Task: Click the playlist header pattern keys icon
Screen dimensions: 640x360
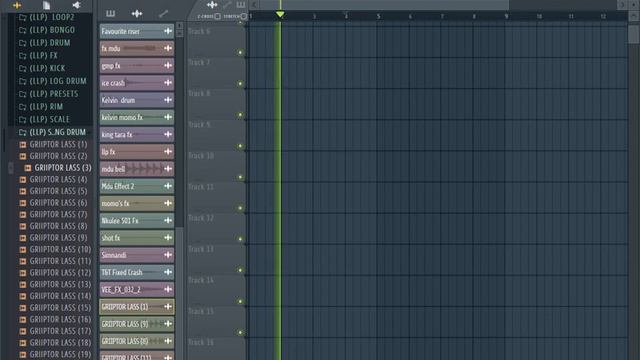Action: [241, 5]
